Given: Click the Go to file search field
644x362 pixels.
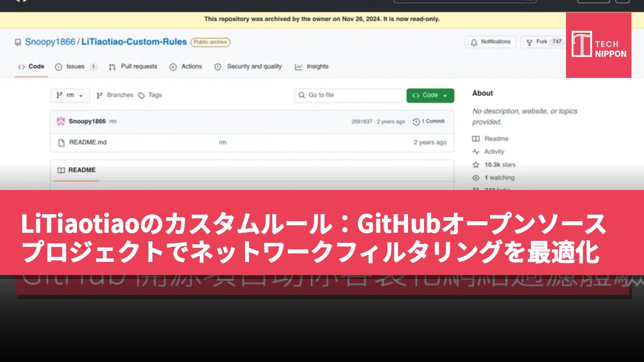Looking at the screenshot, I should (x=349, y=95).
